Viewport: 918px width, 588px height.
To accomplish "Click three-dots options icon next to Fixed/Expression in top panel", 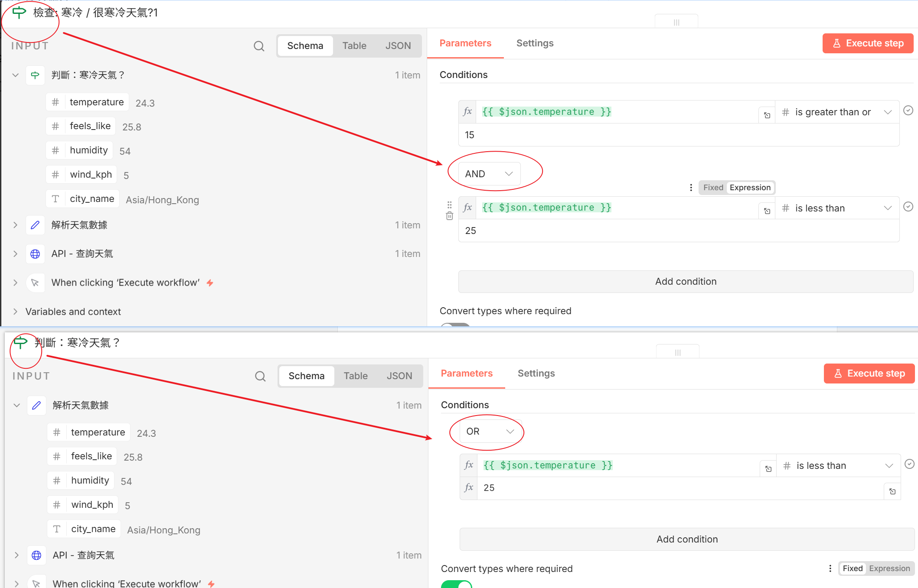I will point(691,188).
